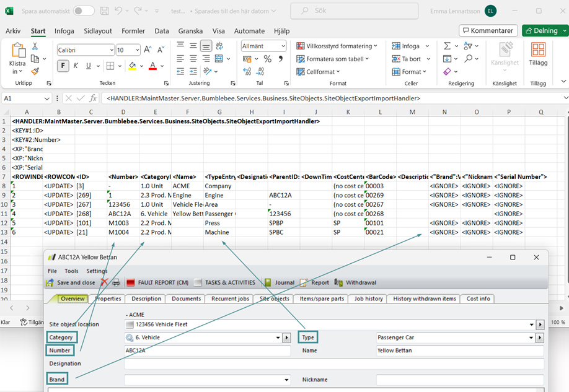Toggle the Spara automatiskt switch
The image size is (569, 392).
tap(84, 11)
